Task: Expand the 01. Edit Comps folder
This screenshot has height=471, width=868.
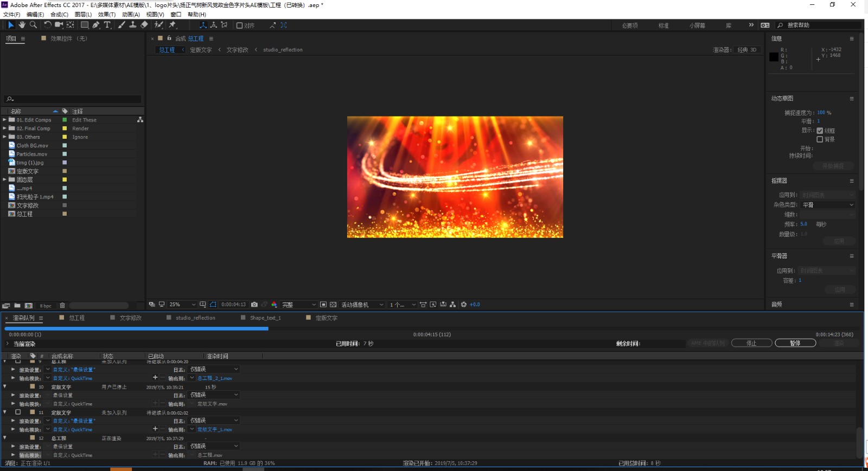Action: 5,120
